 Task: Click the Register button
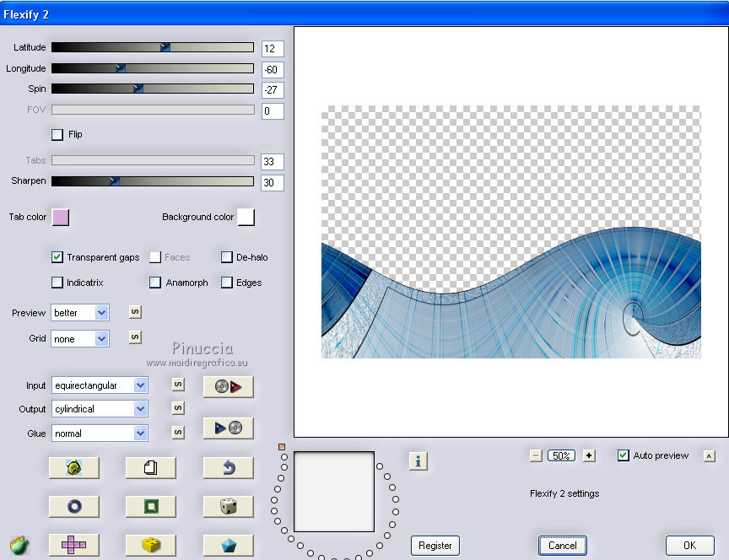pos(435,546)
